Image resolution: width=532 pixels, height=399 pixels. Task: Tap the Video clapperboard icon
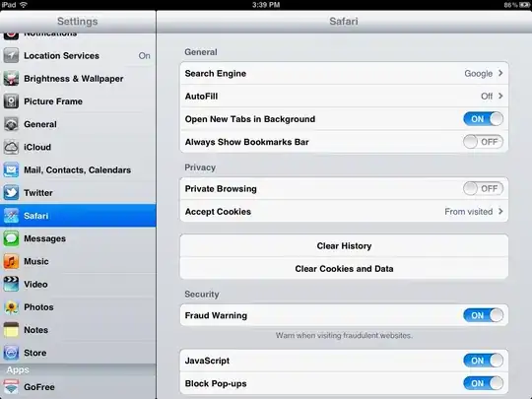[11, 284]
